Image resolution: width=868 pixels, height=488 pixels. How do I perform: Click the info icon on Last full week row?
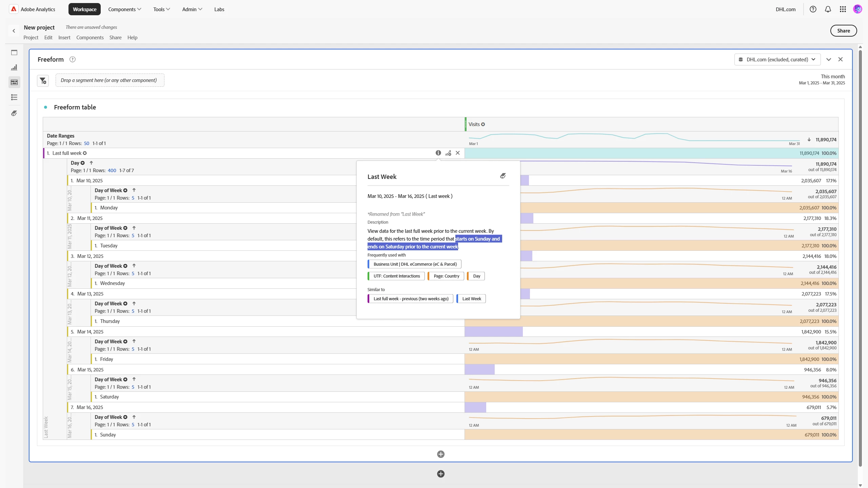(x=438, y=153)
